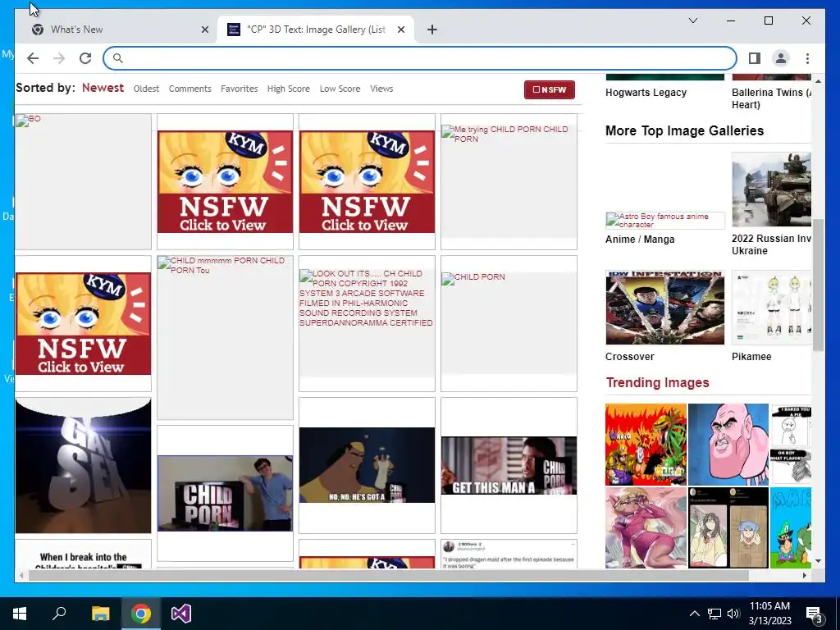Screen dimensions: 840x630
Task: Open the 'I baked you a pie' comic
Action: point(791,445)
